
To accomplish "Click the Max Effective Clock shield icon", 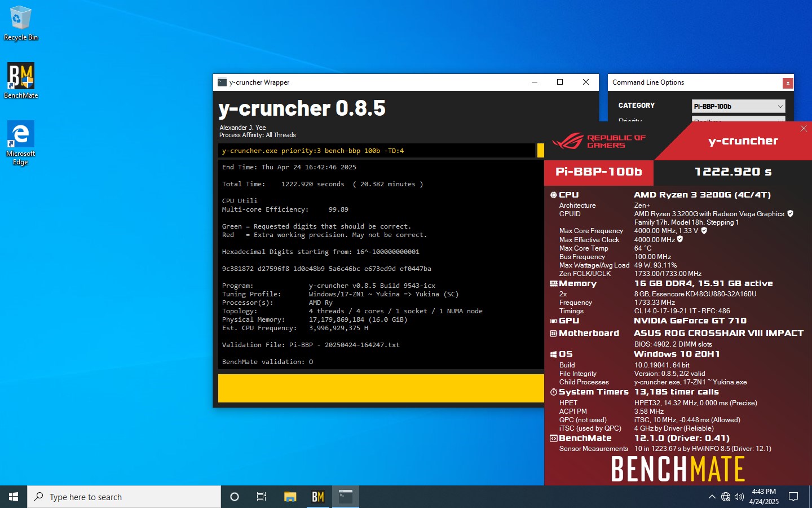I will point(679,239).
